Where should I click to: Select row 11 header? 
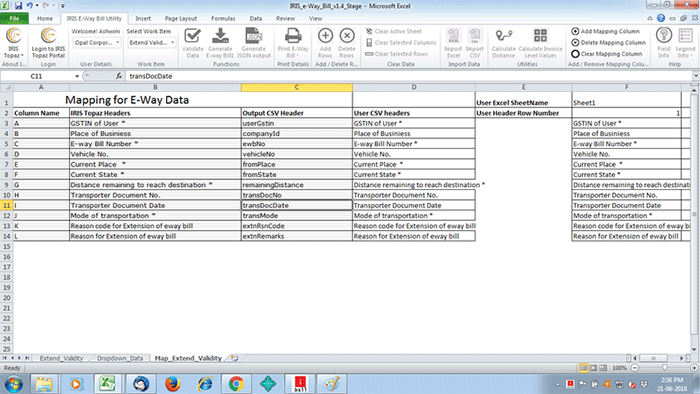point(6,205)
